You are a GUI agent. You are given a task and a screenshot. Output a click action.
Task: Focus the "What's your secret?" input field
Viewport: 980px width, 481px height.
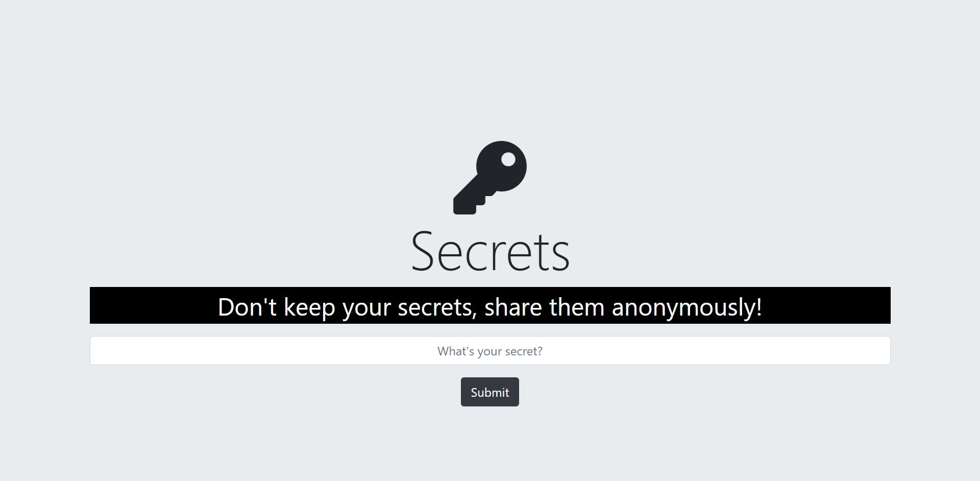490,350
